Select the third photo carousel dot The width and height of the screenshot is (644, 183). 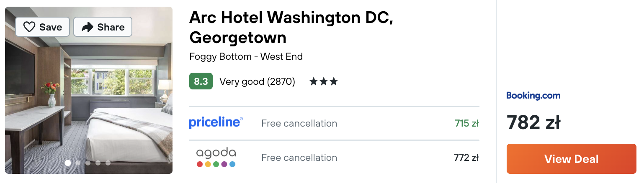coord(88,163)
